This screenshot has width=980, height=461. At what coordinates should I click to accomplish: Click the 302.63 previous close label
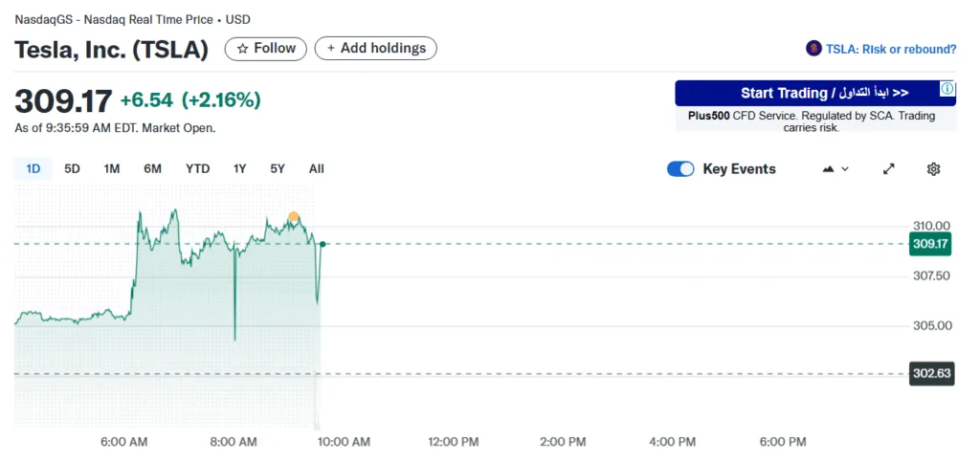[x=931, y=374]
